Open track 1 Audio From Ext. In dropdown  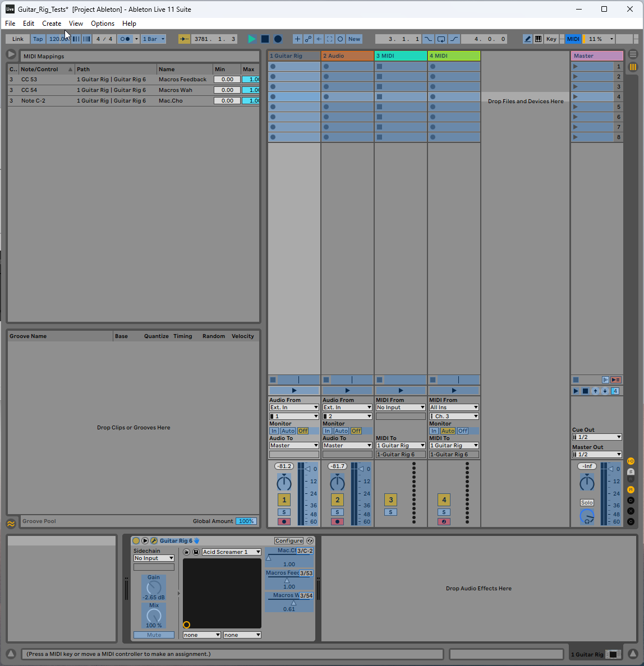[x=294, y=408]
